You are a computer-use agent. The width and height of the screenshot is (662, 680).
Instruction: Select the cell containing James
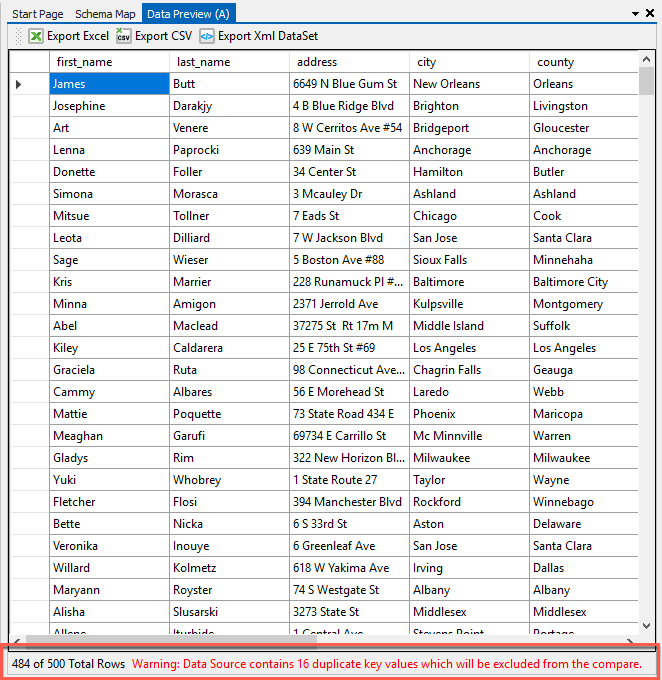(109, 84)
